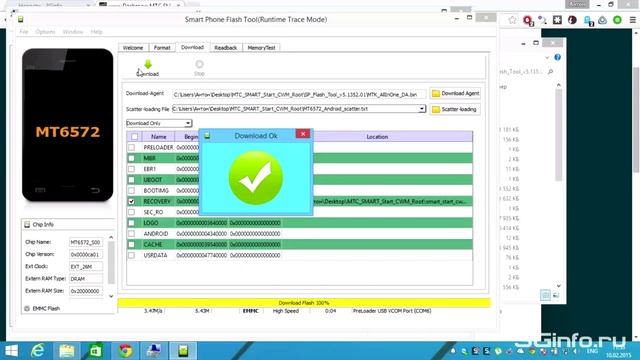Click the Location column header
The width and height of the screenshot is (640, 360).
point(377,137)
